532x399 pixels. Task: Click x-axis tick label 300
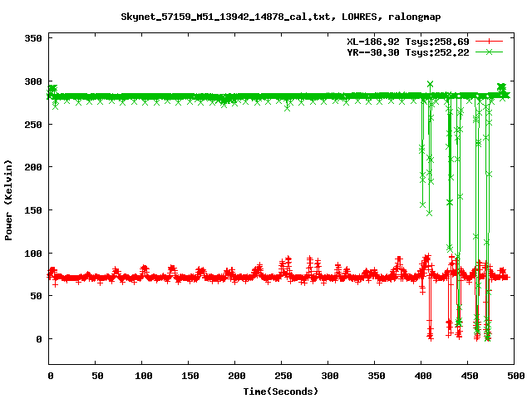(x=329, y=376)
